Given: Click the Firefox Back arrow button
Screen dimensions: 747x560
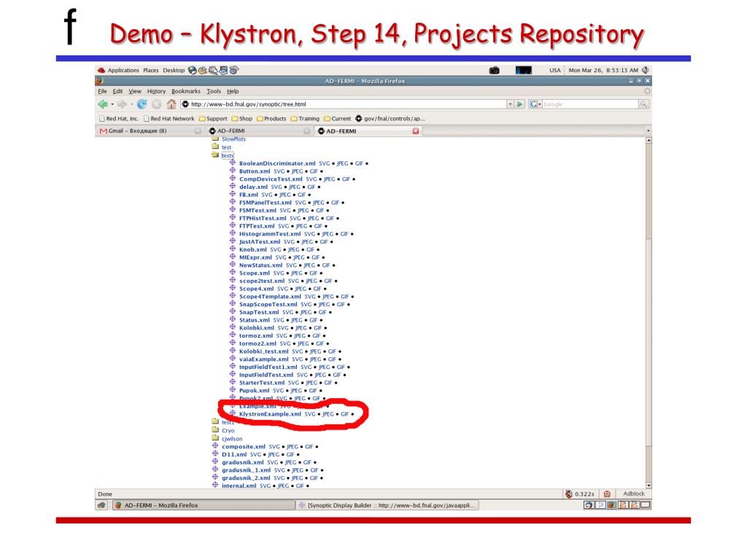Looking at the screenshot, I should coord(102,104).
